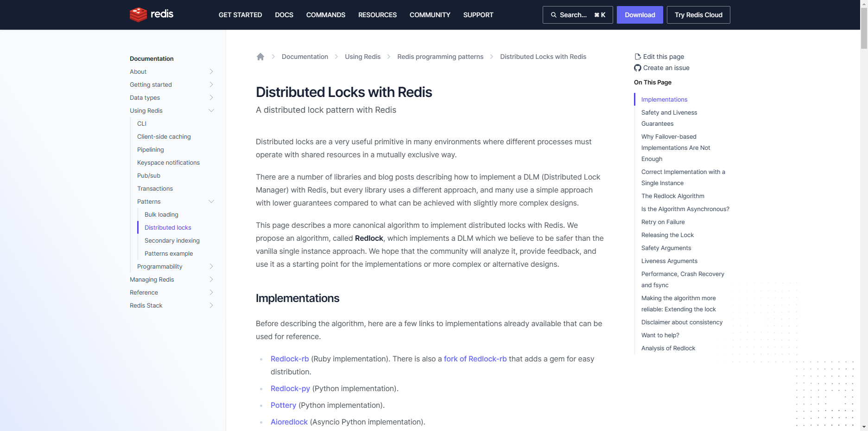Open the Redlock-py link
This screenshot has height=431, width=868.
coord(290,388)
